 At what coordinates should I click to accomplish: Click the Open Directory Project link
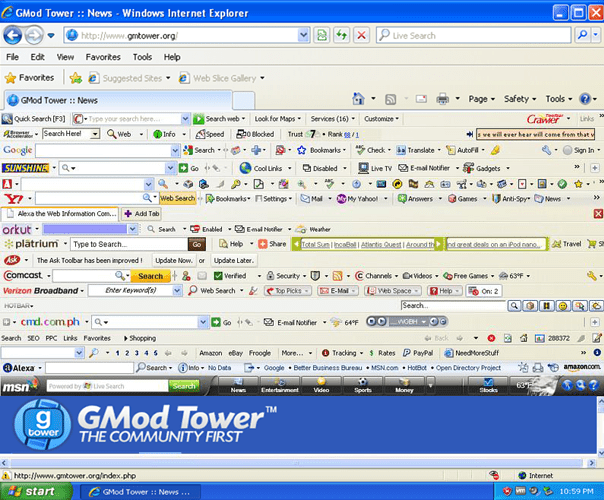468,368
